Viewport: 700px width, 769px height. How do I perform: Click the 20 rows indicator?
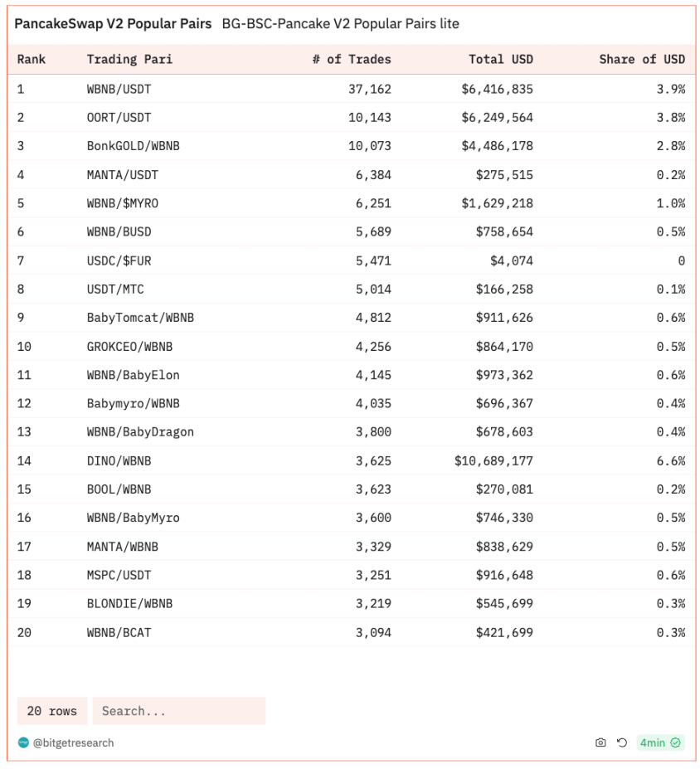pos(52,711)
